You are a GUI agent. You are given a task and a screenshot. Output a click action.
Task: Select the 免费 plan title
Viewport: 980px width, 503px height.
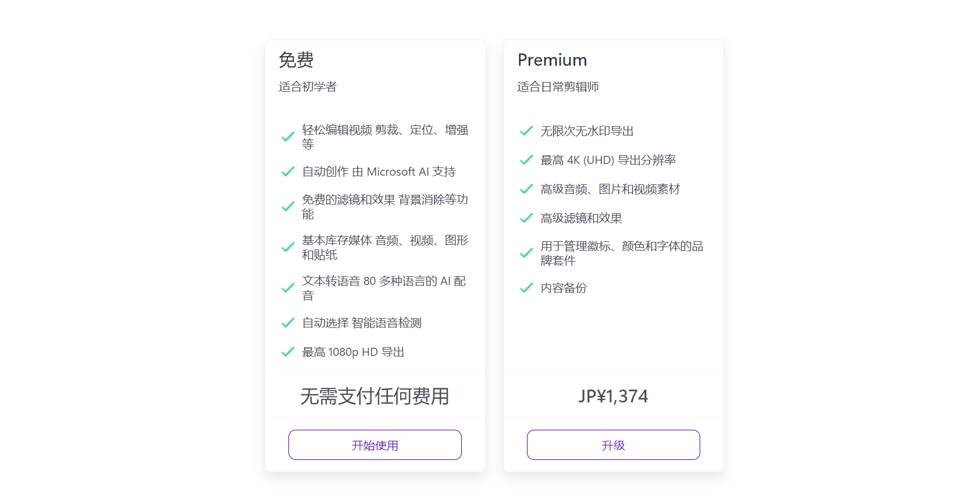[x=296, y=59]
